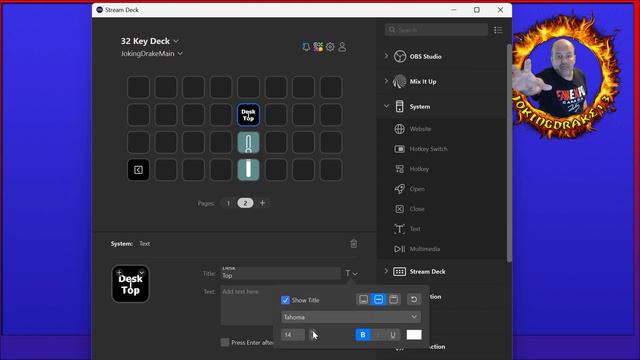Align title to top
Viewport: 640px width, 360px height.
click(x=393, y=300)
